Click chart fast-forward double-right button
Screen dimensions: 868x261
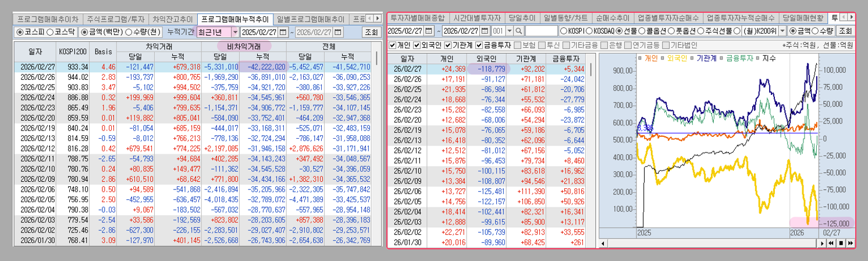point(850,243)
